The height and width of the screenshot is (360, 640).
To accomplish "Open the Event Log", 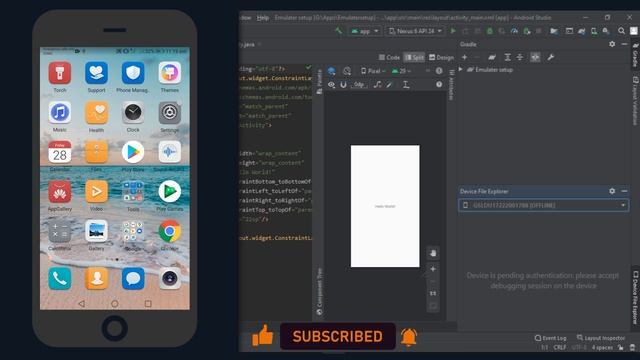I will (551, 338).
